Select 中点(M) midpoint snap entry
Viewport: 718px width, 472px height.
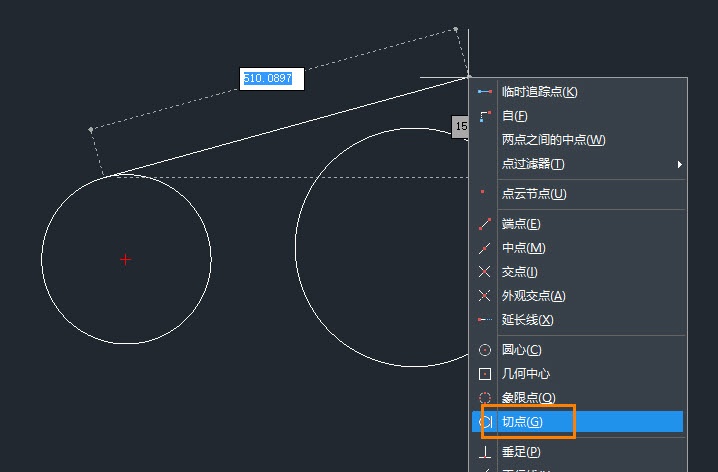pyautogui.click(x=523, y=248)
